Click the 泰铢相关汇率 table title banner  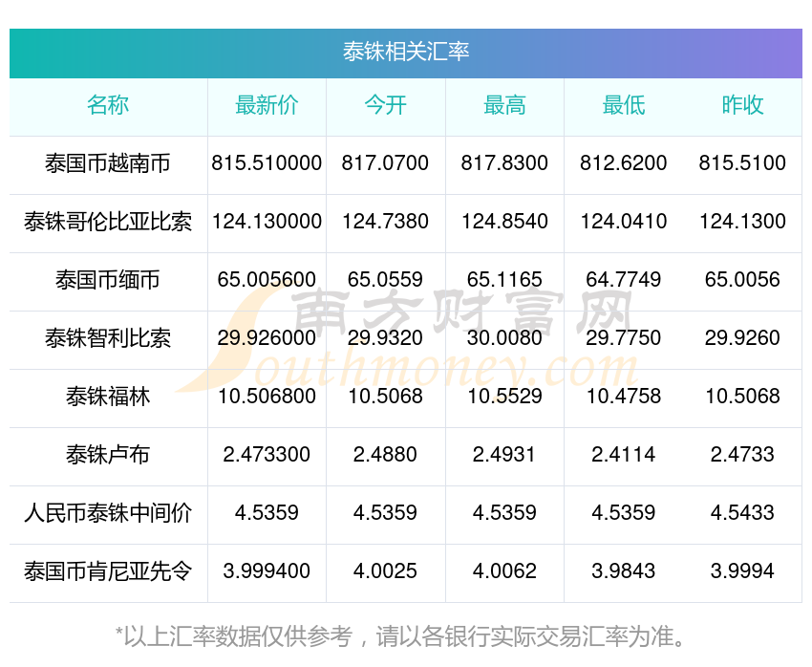(405, 54)
